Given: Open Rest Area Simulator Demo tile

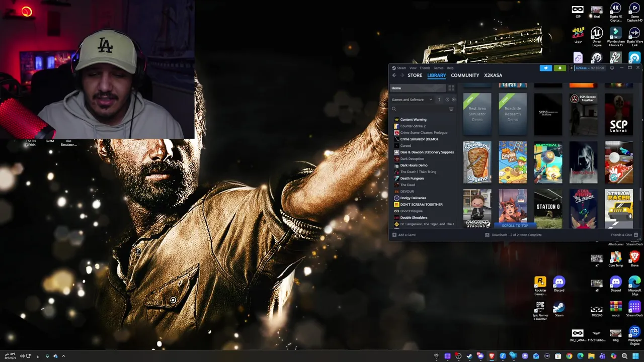Looking at the screenshot, I should point(477,114).
